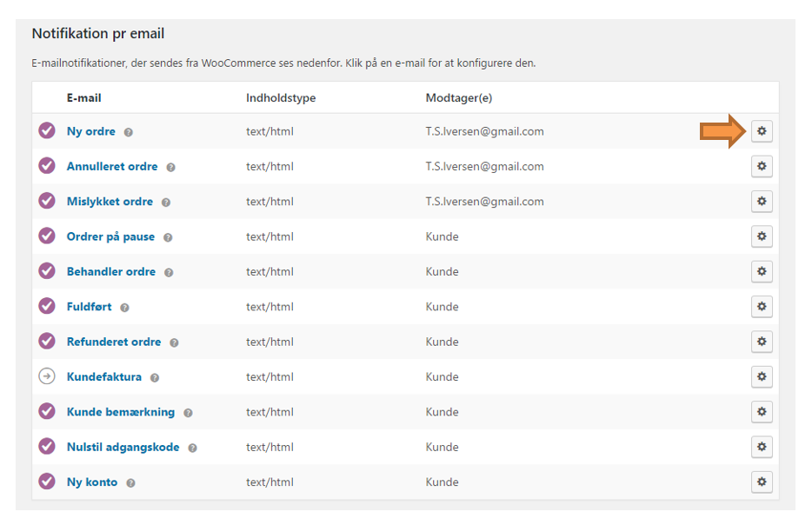The image size is (812, 525).
Task: Open the Ordrer på pause link
Action: pyautogui.click(x=110, y=236)
